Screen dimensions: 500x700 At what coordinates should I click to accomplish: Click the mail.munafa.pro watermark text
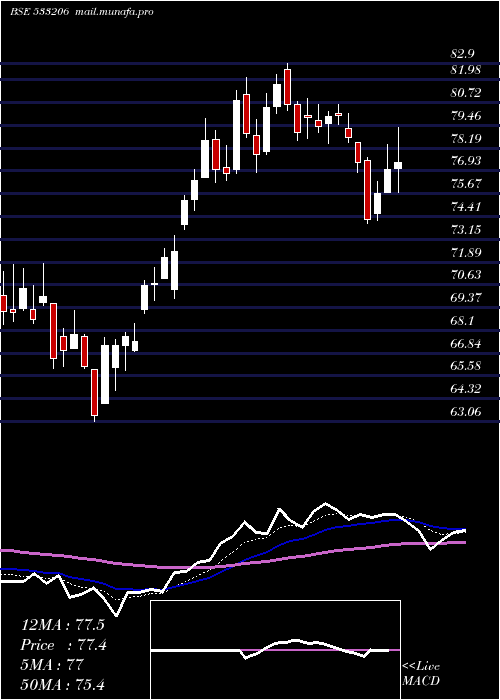point(112,12)
